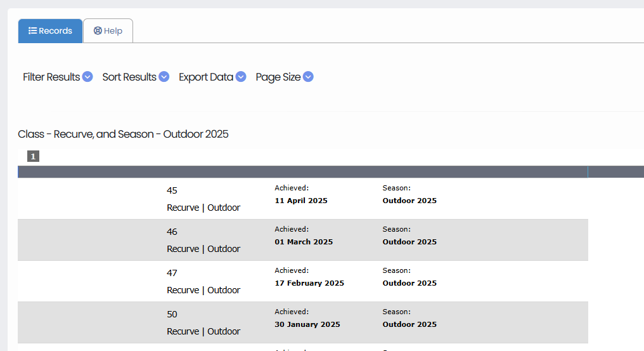Click 'Achieved:' label in row 45
The image size is (644, 351).
click(292, 188)
